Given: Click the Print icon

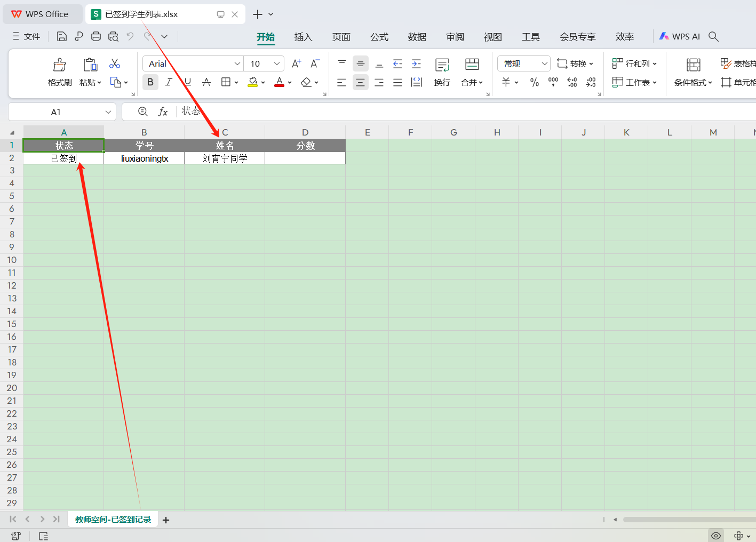Looking at the screenshot, I should [x=96, y=36].
